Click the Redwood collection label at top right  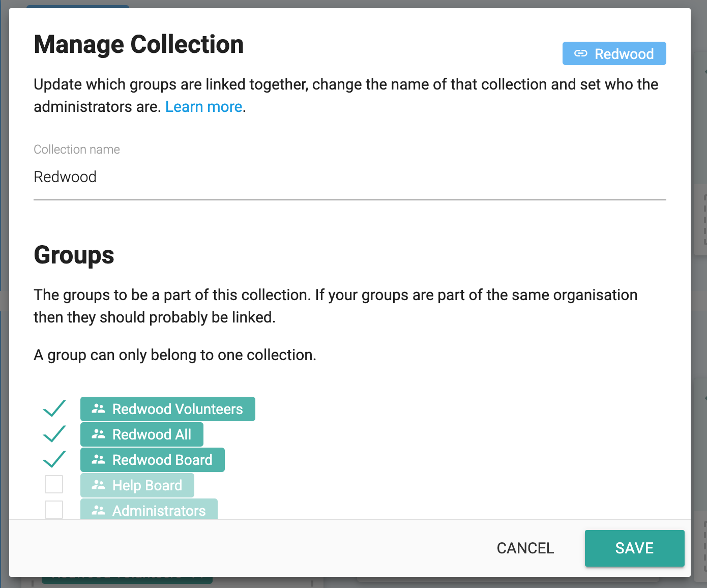click(x=624, y=53)
